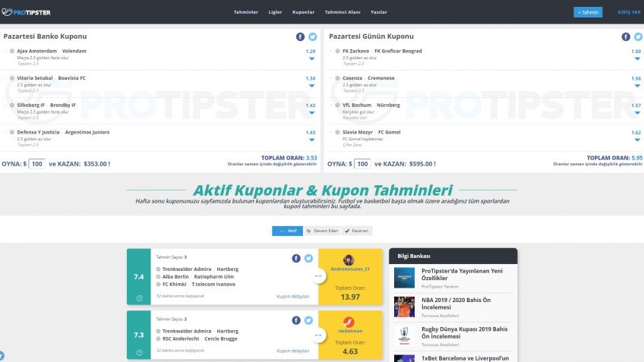
Task: Click NBA 2019 / 2020 article thumbnail
Action: coord(404,307)
